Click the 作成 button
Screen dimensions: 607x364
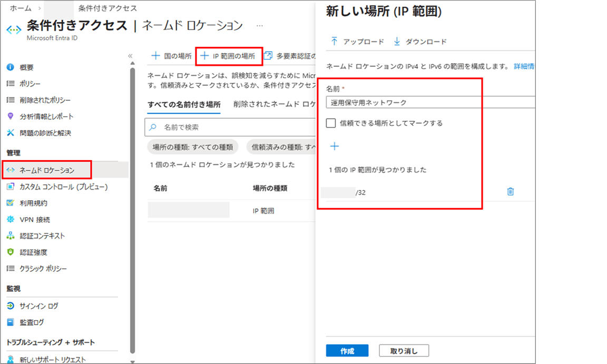click(x=347, y=351)
